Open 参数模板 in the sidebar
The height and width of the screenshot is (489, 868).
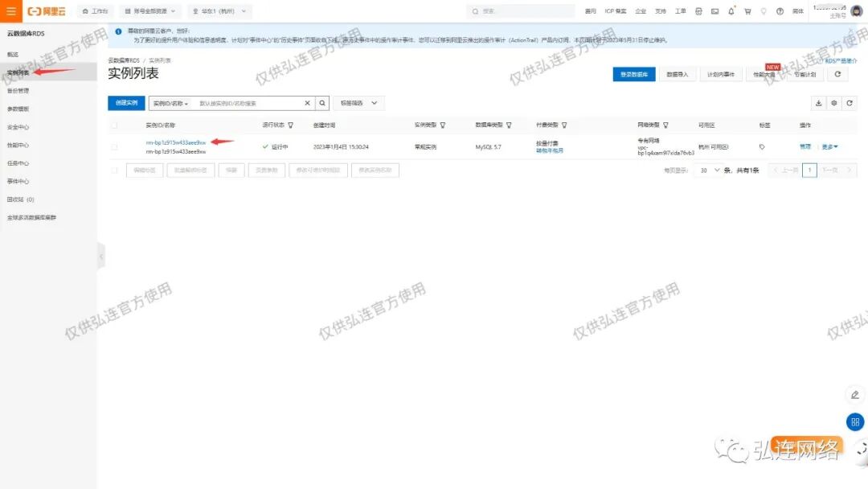pos(18,109)
